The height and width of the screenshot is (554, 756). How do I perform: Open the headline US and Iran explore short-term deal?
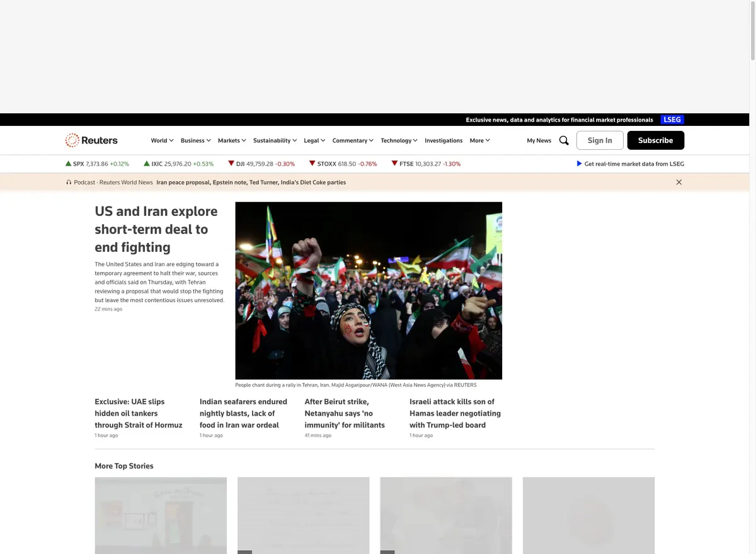tap(156, 229)
